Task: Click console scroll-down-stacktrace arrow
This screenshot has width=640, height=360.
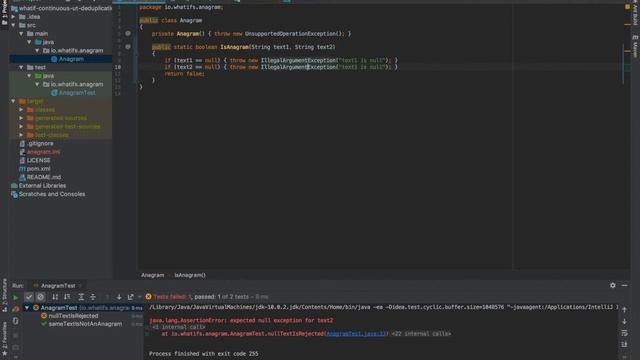Action: click(x=624, y=321)
